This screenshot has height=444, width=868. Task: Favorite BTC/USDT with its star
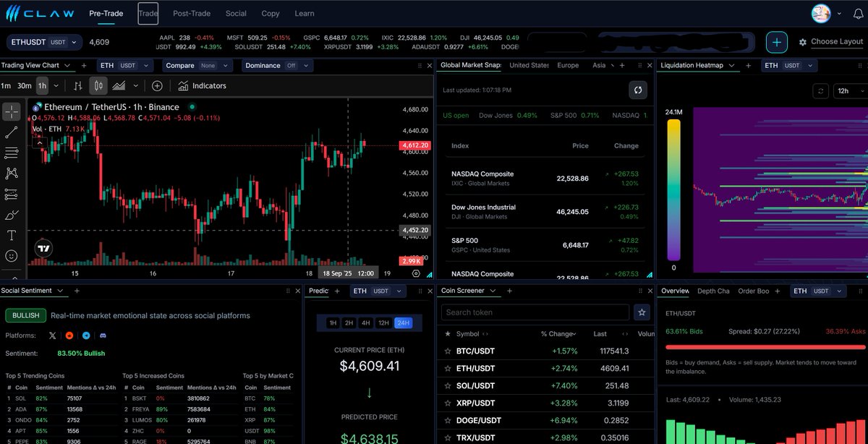click(448, 351)
